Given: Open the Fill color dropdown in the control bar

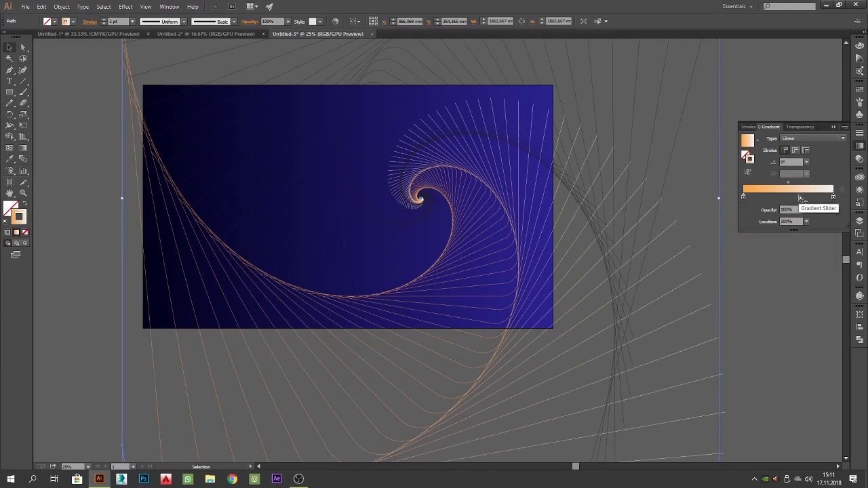Looking at the screenshot, I should tap(55, 21).
